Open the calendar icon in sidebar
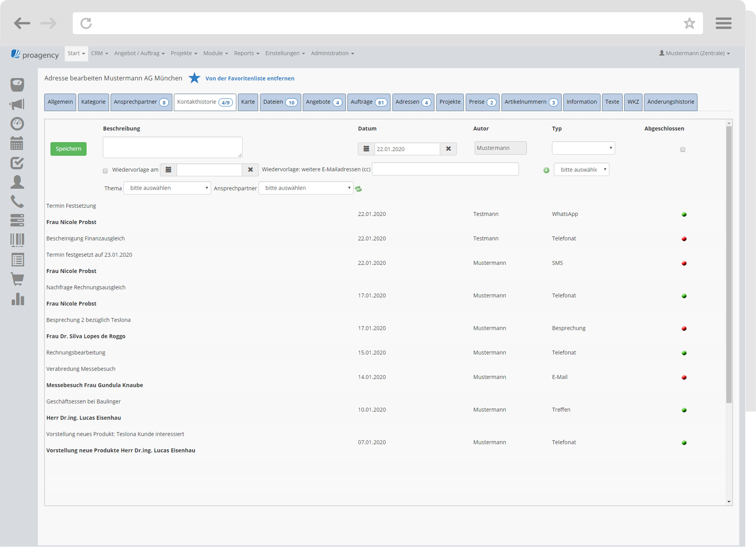The width and height of the screenshot is (756, 549). click(x=17, y=143)
